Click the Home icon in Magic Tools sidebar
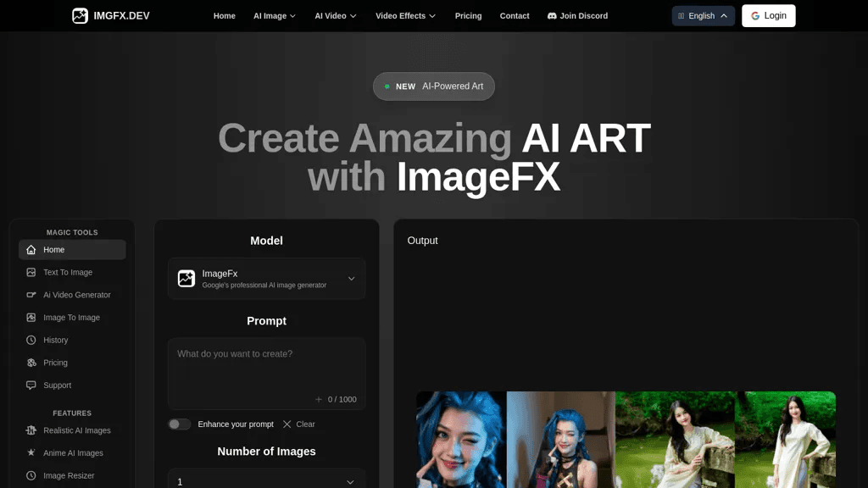Screen dimensions: 868x488 click(31, 250)
